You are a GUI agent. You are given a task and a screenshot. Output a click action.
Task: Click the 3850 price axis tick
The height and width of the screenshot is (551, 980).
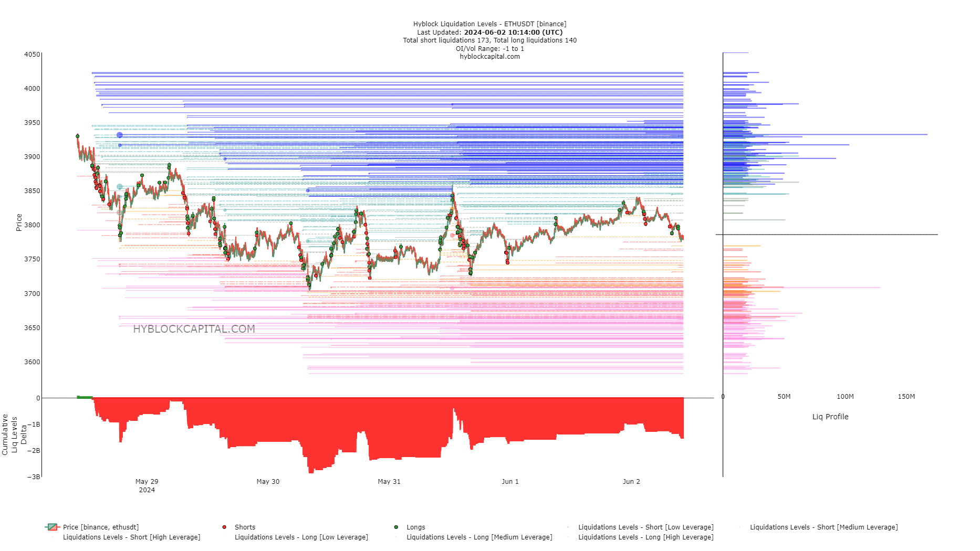click(32, 191)
